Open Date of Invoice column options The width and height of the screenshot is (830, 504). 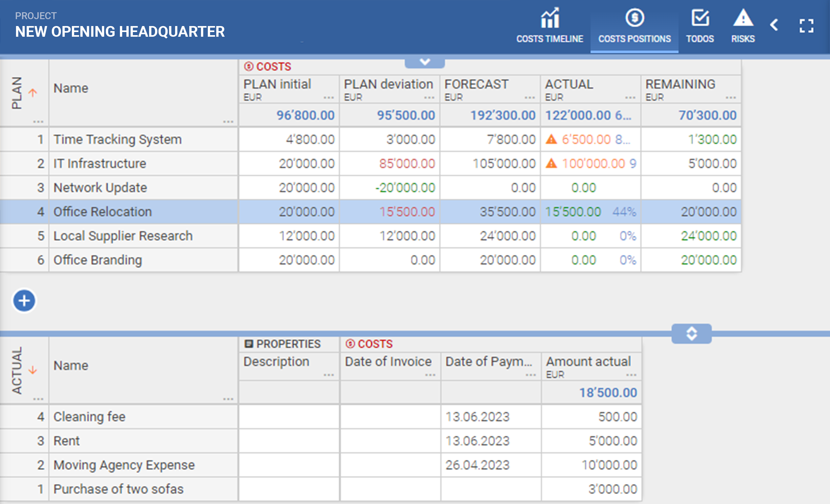click(x=430, y=375)
